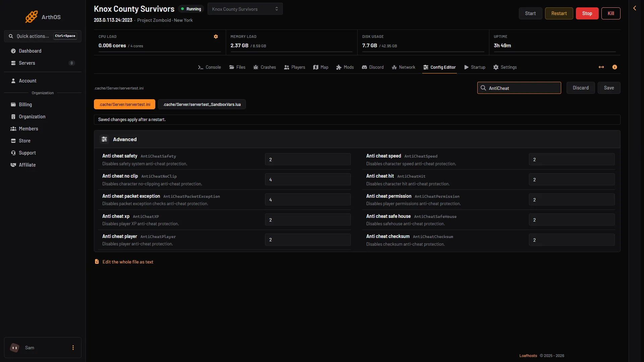This screenshot has width=644, height=362.
Task: Collapse the right panel chevron
Action: pos(635,8)
